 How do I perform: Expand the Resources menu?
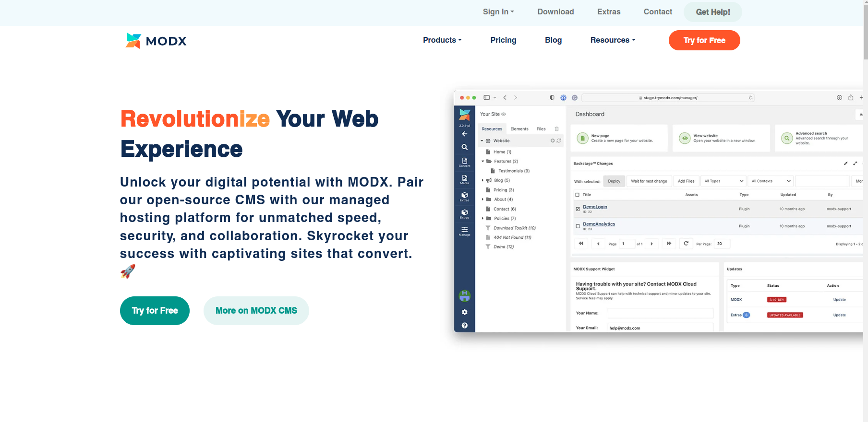click(x=613, y=40)
